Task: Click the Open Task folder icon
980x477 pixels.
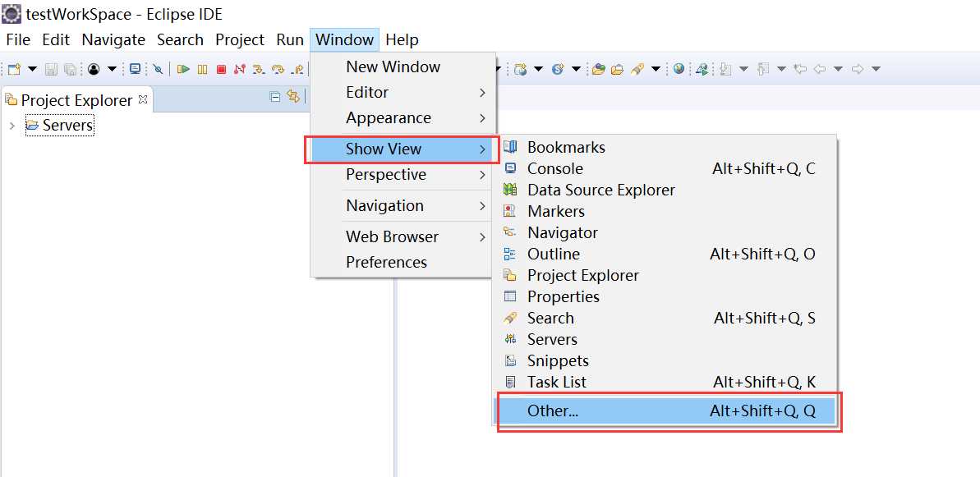Action: coord(618,69)
